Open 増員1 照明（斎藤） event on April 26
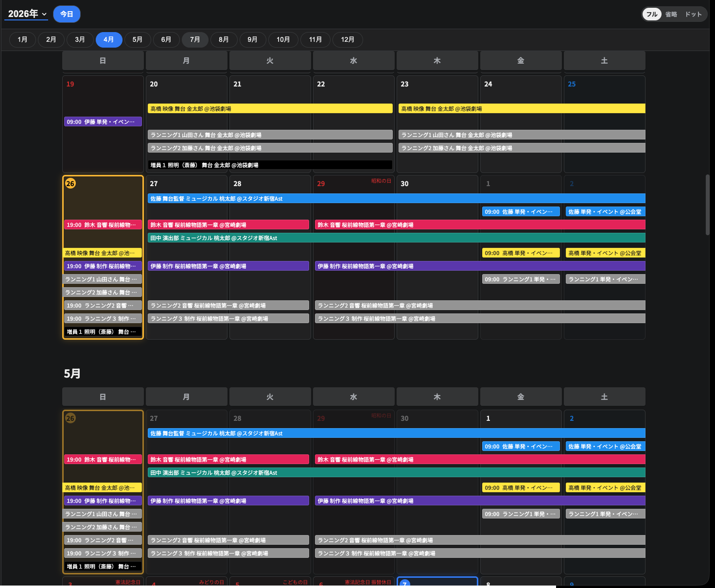 pyautogui.click(x=103, y=331)
